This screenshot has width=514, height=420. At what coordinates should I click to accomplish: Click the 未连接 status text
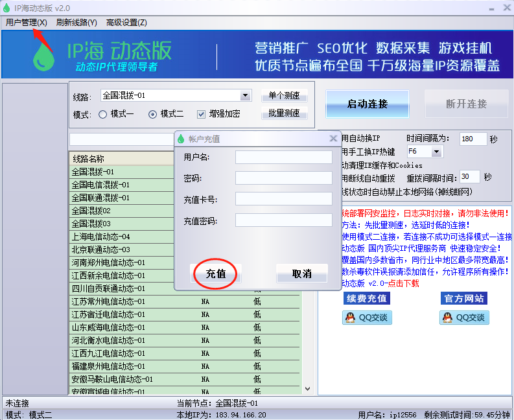(x=17, y=403)
